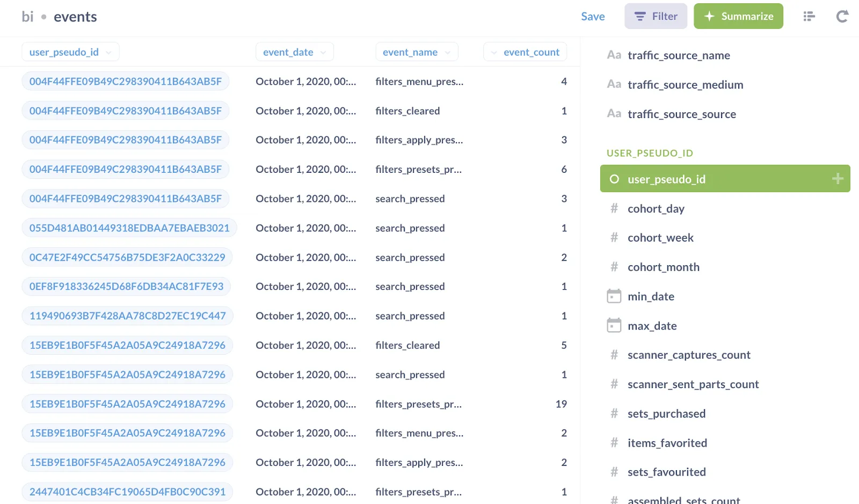Open the event_count sort chevron
The image size is (859, 504).
pyautogui.click(x=493, y=52)
